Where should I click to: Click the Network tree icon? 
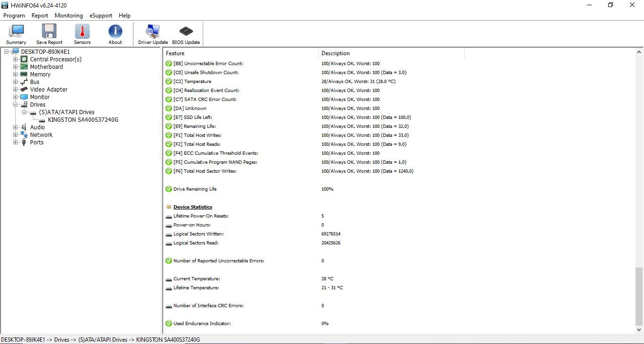24,134
